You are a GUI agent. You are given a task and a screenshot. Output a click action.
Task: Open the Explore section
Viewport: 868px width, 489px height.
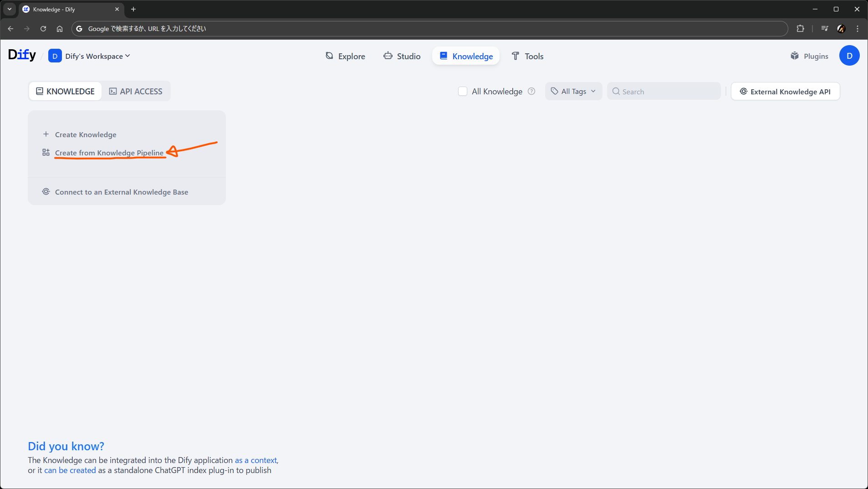[345, 56]
